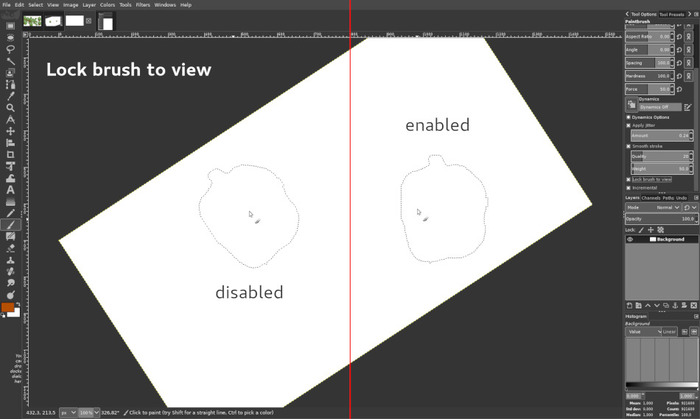Reset Angle to brush default
Screen dimensions: 700x419
[x=679, y=50]
